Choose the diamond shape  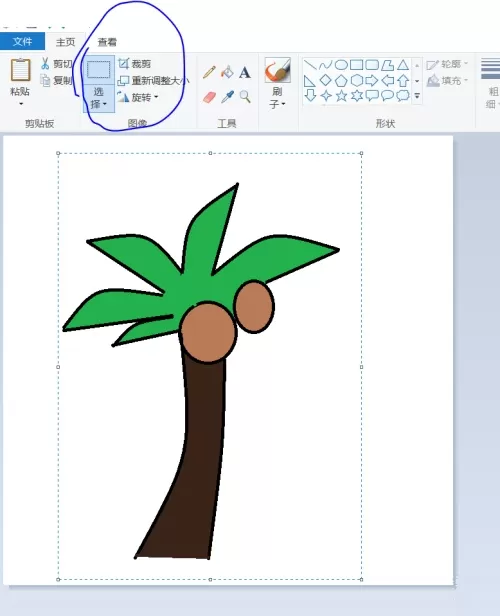pyautogui.click(x=325, y=80)
